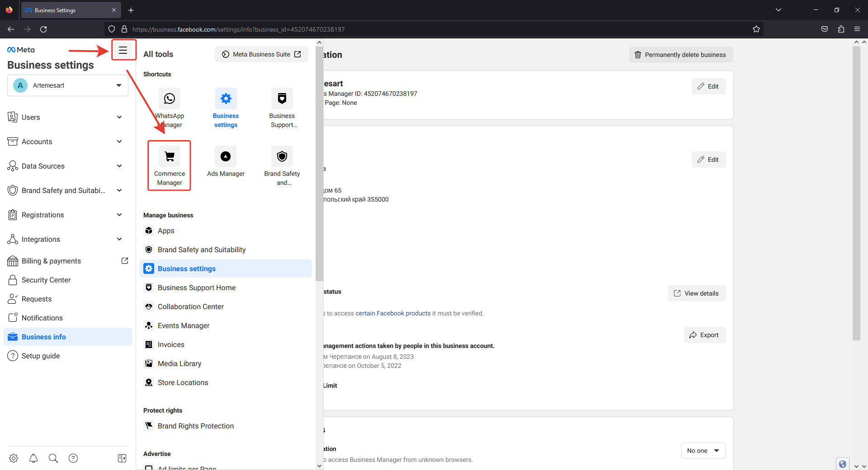Open Ads Manager shortcut

coord(226,163)
